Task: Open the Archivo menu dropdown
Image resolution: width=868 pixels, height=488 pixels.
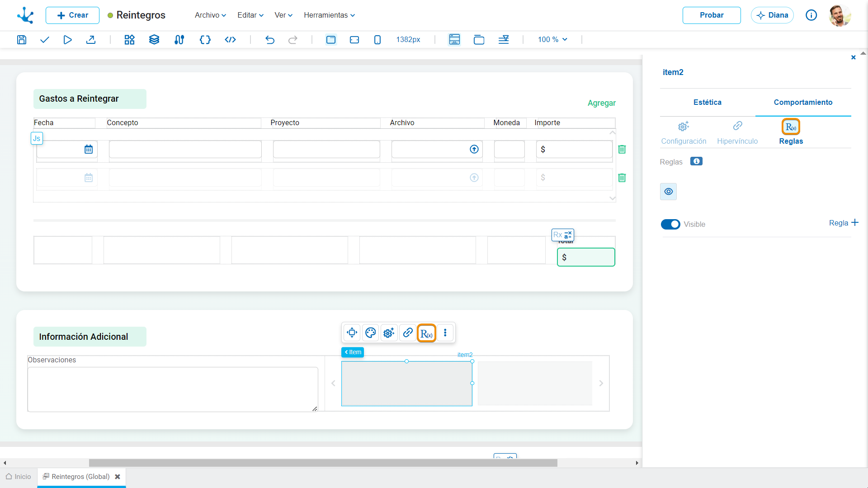Action: (x=210, y=15)
